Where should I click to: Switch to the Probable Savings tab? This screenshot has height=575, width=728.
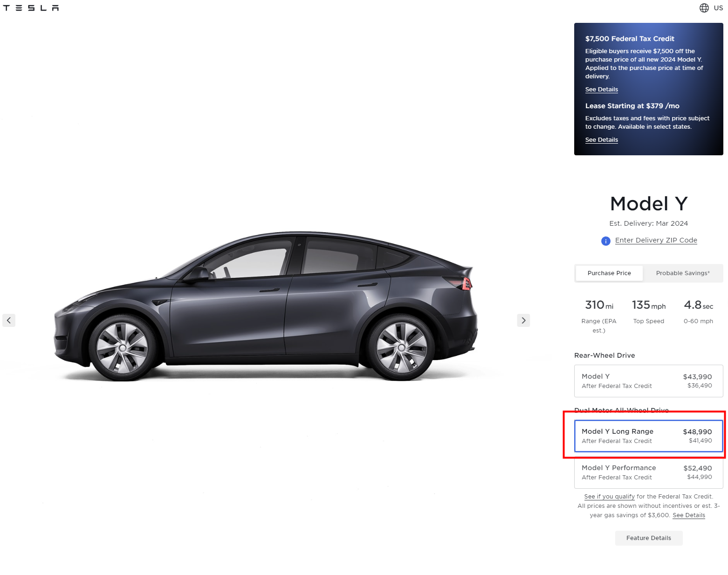(683, 273)
